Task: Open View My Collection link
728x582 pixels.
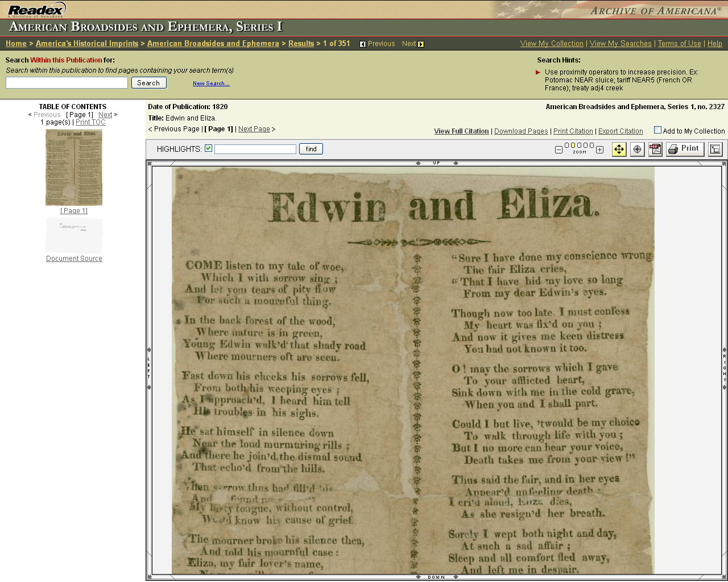Action: (x=552, y=44)
